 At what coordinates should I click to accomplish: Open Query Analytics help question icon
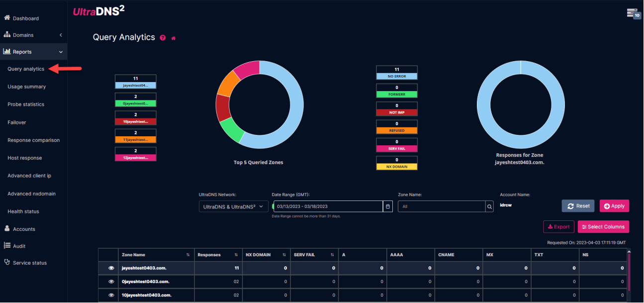163,38
